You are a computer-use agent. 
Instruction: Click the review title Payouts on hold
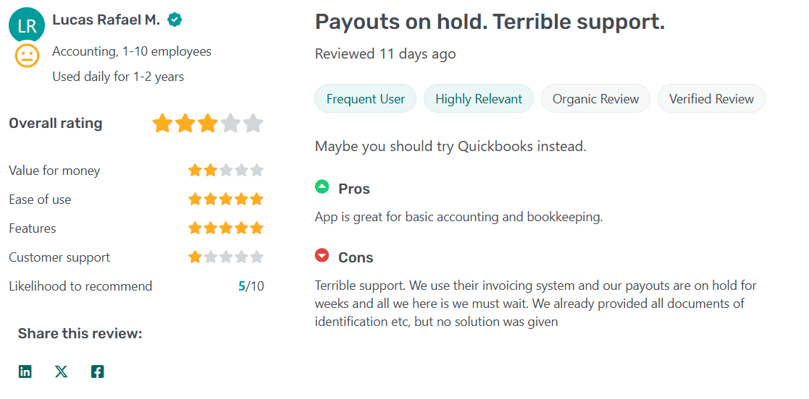(x=490, y=22)
